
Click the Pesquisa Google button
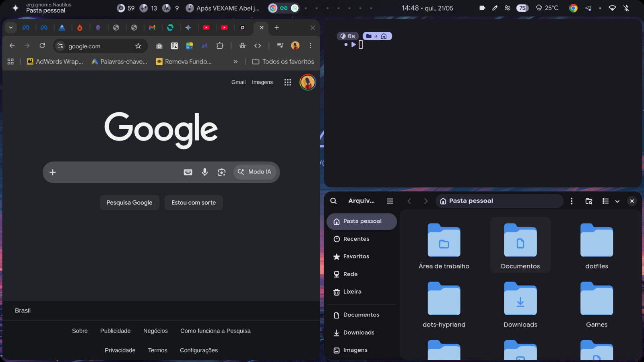(130, 203)
